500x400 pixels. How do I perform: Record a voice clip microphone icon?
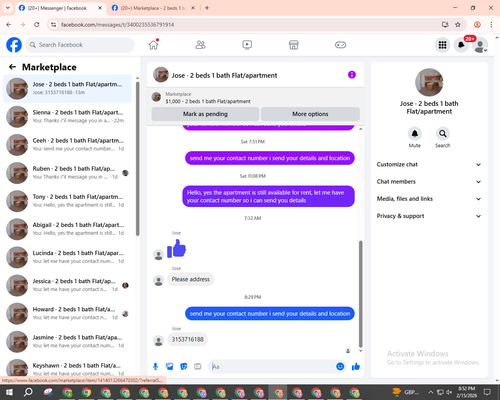(155, 367)
